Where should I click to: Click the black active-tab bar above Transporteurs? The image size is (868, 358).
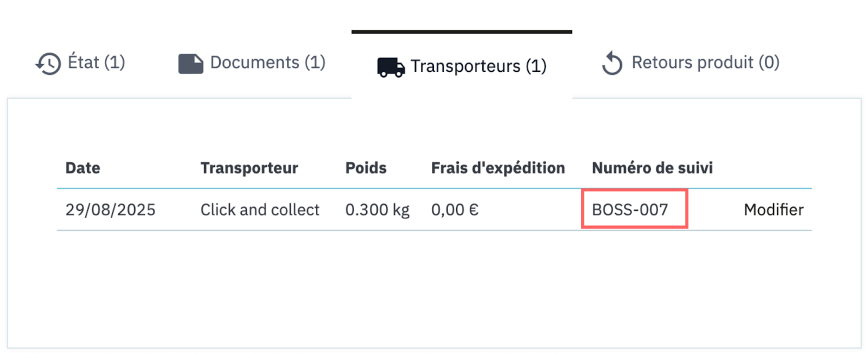462,32
